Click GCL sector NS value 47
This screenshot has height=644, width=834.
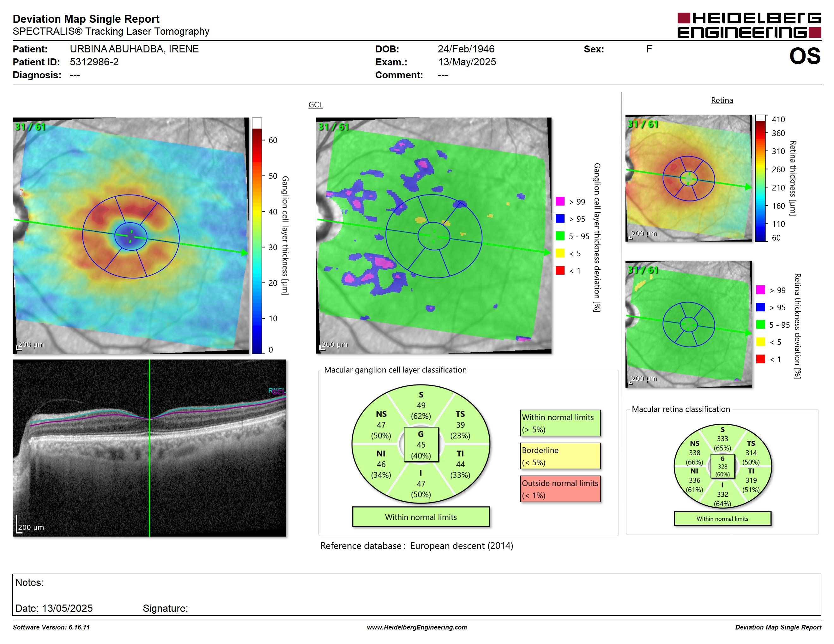pos(381,425)
